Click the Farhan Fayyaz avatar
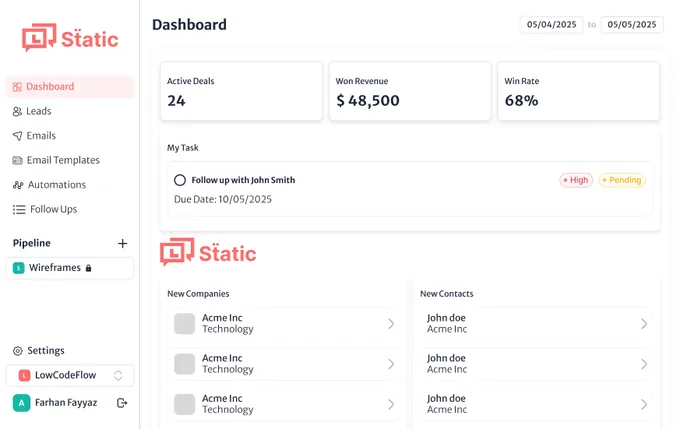This screenshot has height=429, width=680. point(21,403)
